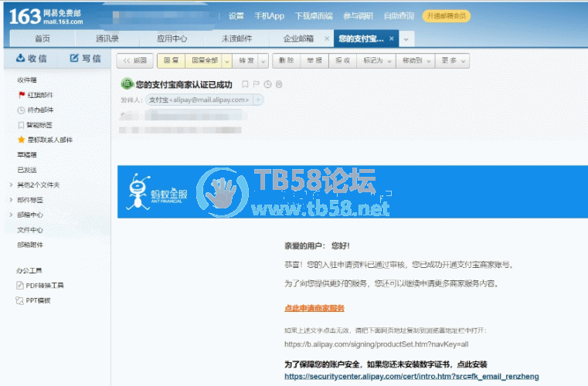Viewport: 588px width, 386px height.
Task: Switch to the 应用中心 tab
Action: coord(172,39)
